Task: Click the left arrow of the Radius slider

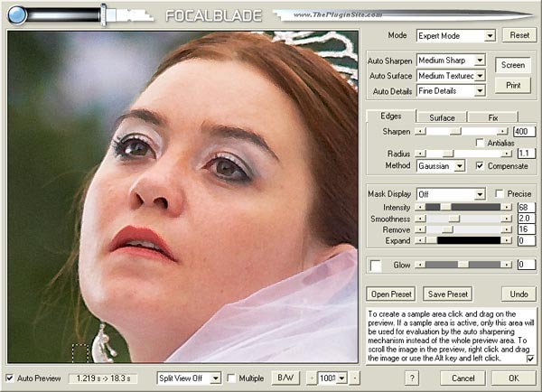Action: (x=420, y=154)
